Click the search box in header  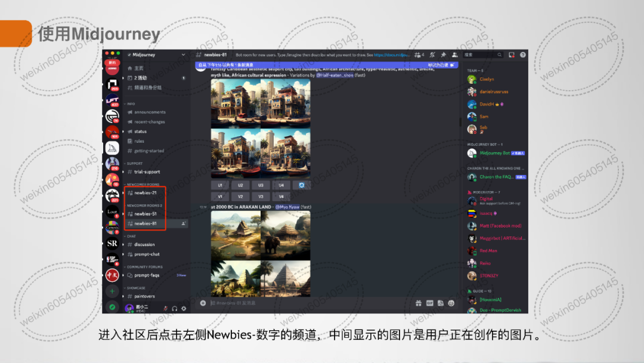[483, 55]
